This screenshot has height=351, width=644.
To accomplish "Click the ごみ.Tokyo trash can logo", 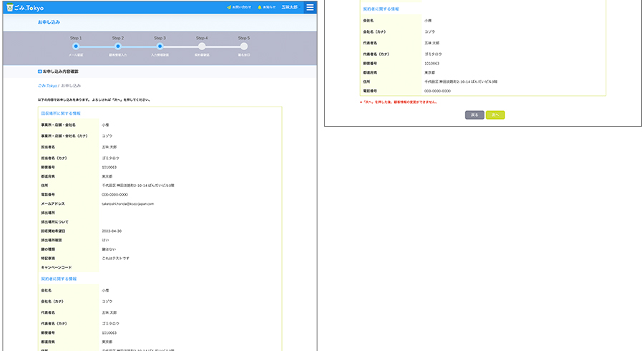I will coord(9,7).
